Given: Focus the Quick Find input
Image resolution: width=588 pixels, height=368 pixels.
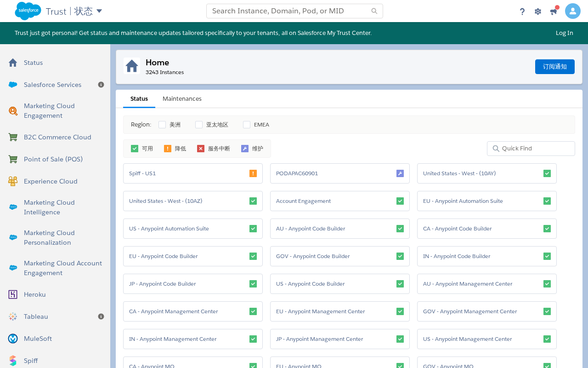Looking at the screenshot, I should tap(531, 149).
